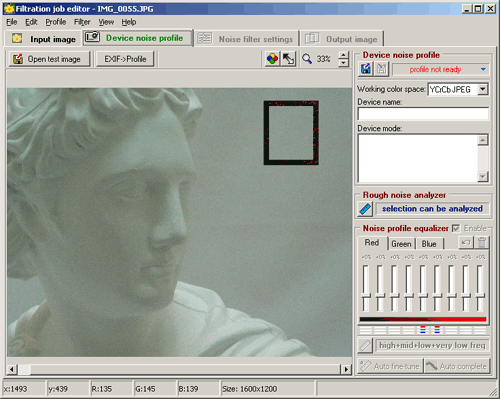
Task: Switch to the Blue equalizer tab
Action: pyautogui.click(x=429, y=244)
